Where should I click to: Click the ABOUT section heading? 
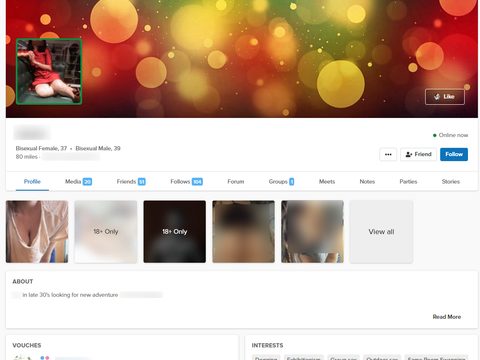pyautogui.click(x=23, y=281)
